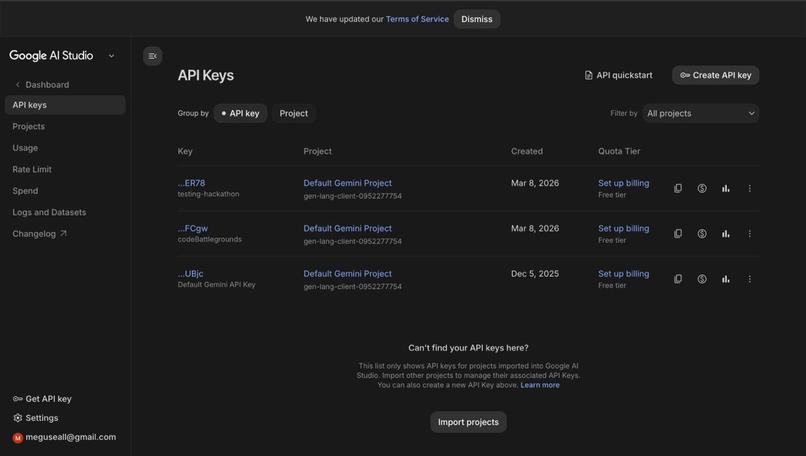Select API keys in sidebar
The image size is (806, 456).
[x=65, y=105]
